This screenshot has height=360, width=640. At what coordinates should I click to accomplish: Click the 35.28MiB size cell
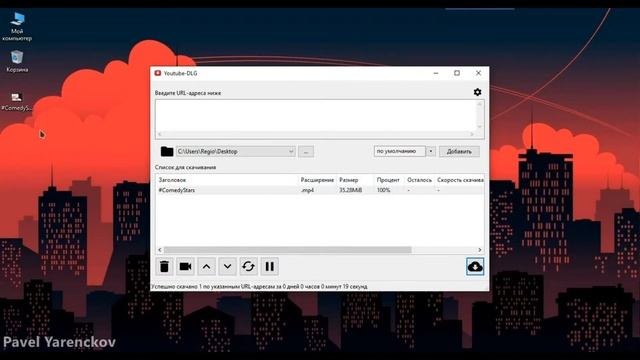tap(351, 190)
